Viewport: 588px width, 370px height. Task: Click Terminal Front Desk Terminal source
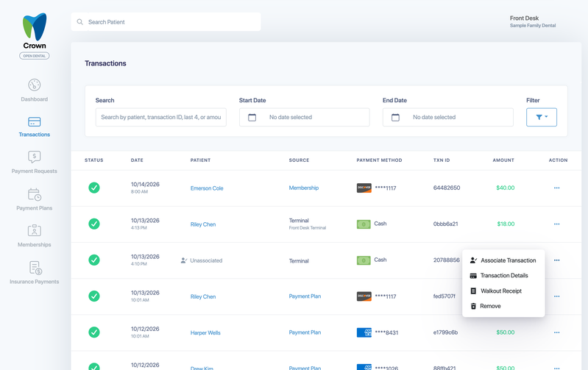[x=308, y=224]
